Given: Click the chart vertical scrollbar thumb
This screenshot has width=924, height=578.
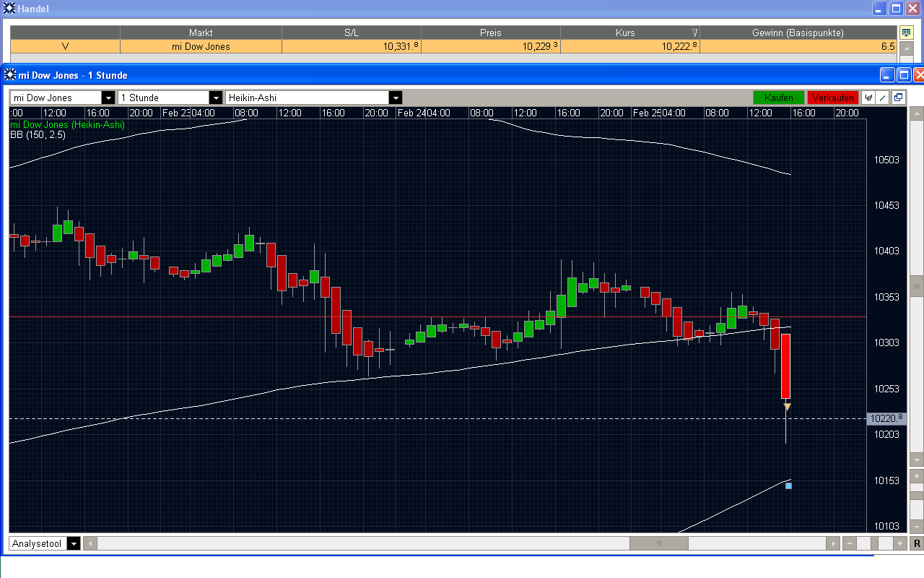Looking at the screenshot, I should [x=917, y=286].
